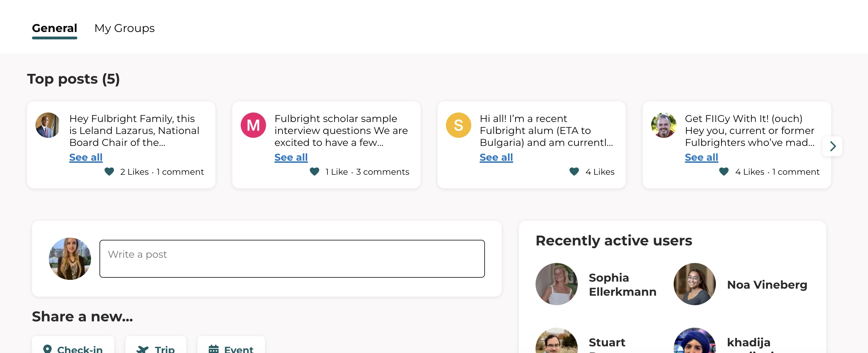Click heart icon on Bulgaria alum post
The width and height of the screenshot is (868, 353).
(574, 172)
